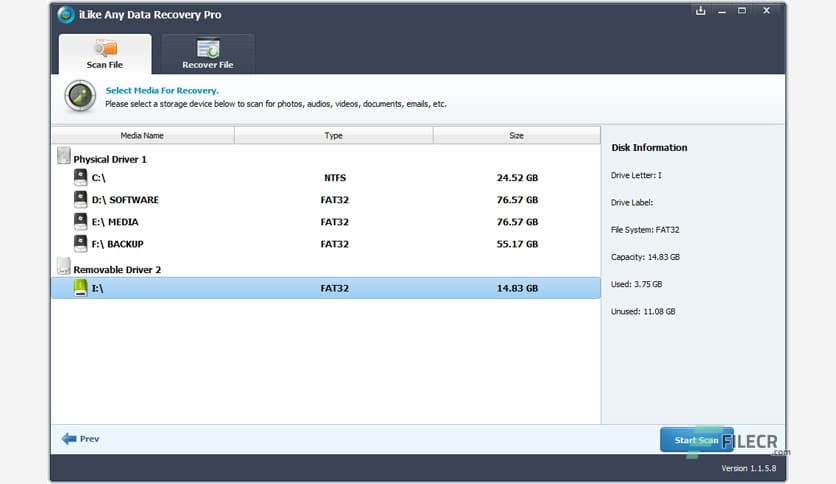Open the Scan File tab

tap(105, 54)
